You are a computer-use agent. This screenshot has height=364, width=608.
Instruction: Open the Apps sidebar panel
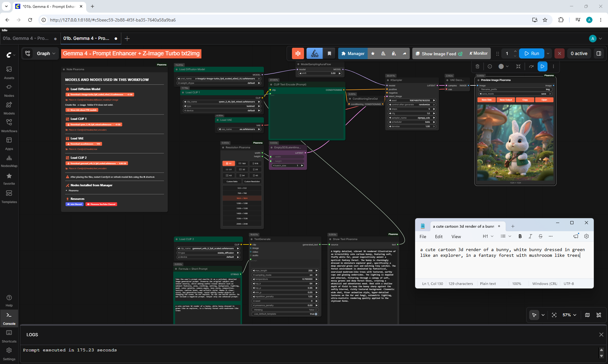[9, 143]
